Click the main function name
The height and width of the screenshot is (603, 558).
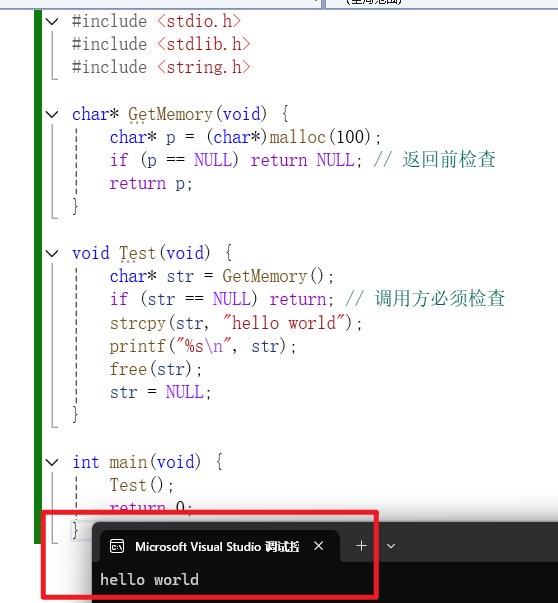(x=128, y=462)
